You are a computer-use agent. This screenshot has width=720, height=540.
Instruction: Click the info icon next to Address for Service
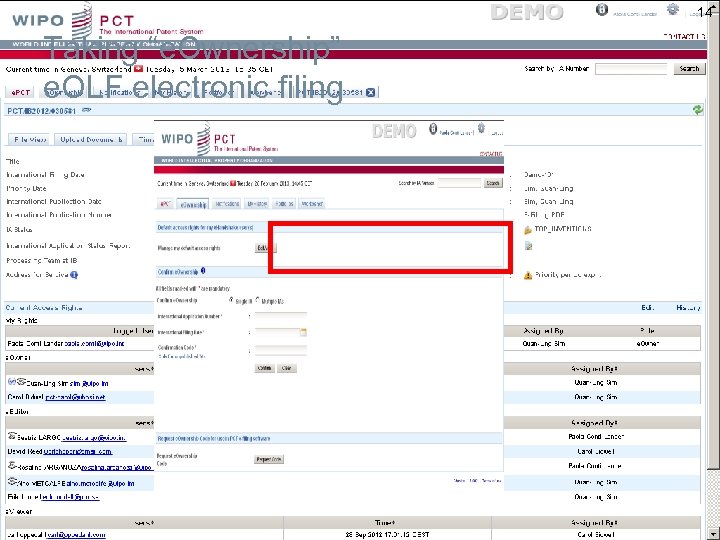click(x=74, y=275)
